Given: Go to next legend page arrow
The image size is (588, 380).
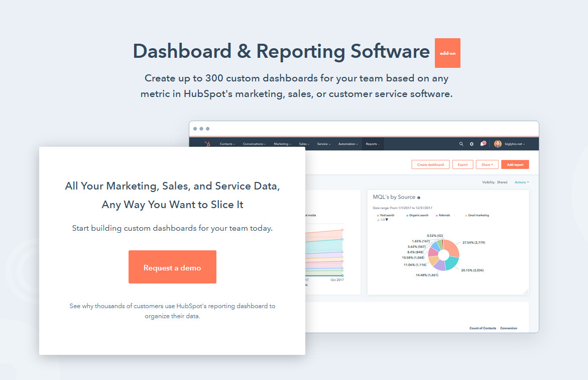Looking at the screenshot, I should 387,220.
